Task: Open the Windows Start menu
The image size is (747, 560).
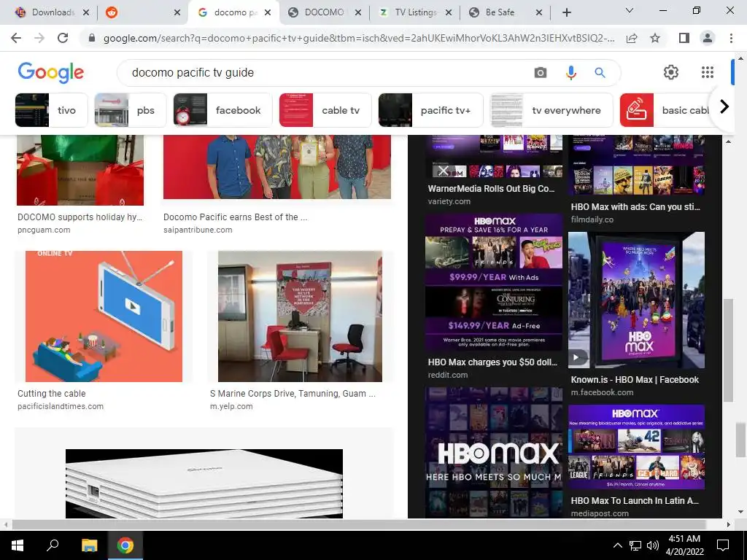Action: tap(18, 545)
